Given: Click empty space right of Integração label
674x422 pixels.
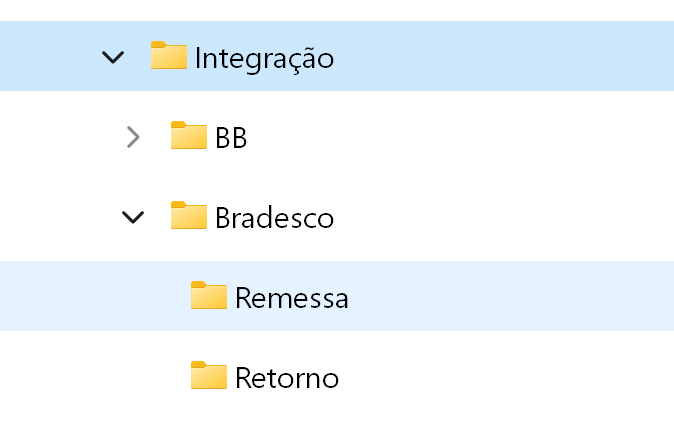Looking at the screenshot, I should 500,57.
